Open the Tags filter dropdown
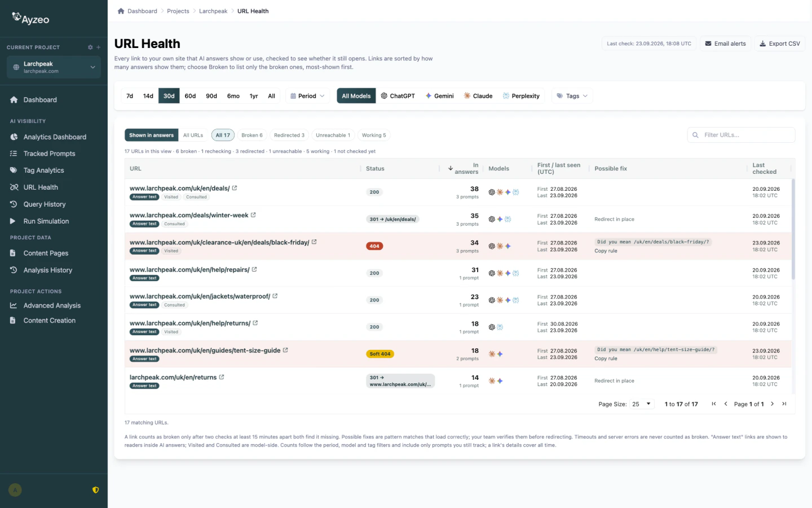Image resolution: width=812 pixels, height=508 pixels. tap(572, 96)
